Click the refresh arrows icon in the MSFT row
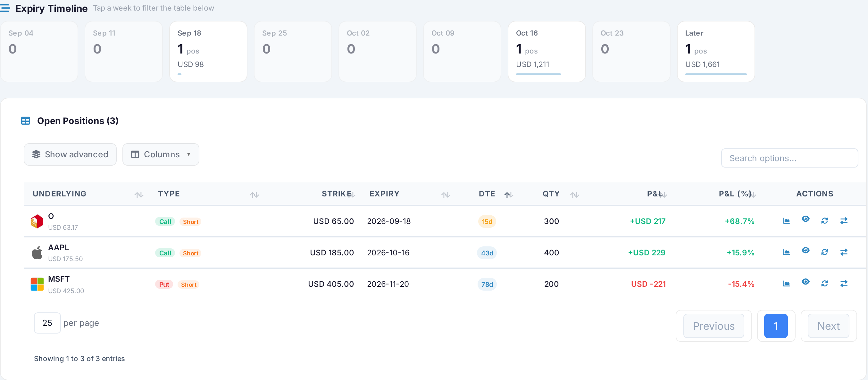The image size is (868, 380). point(824,284)
